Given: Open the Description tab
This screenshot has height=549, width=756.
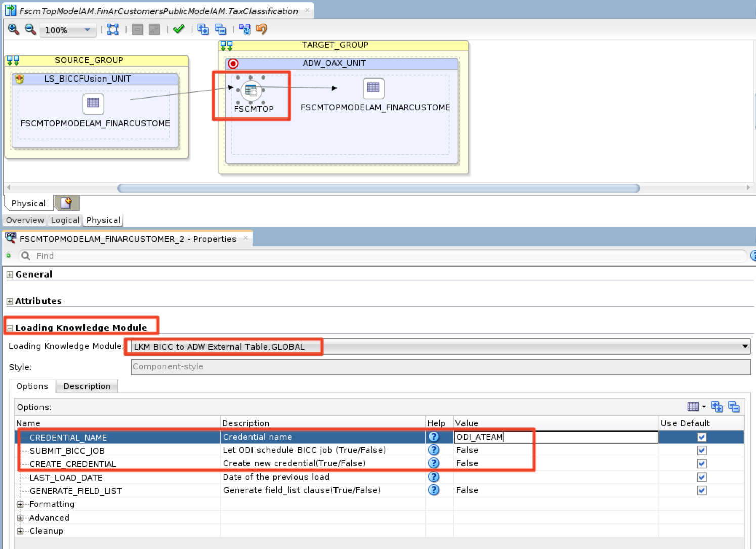Looking at the screenshot, I should point(87,386).
